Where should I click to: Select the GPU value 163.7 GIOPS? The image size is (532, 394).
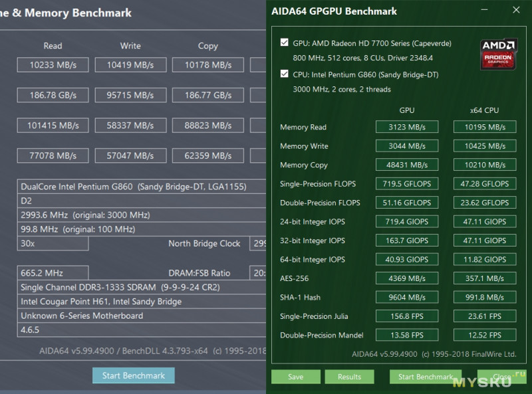pos(407,241)
